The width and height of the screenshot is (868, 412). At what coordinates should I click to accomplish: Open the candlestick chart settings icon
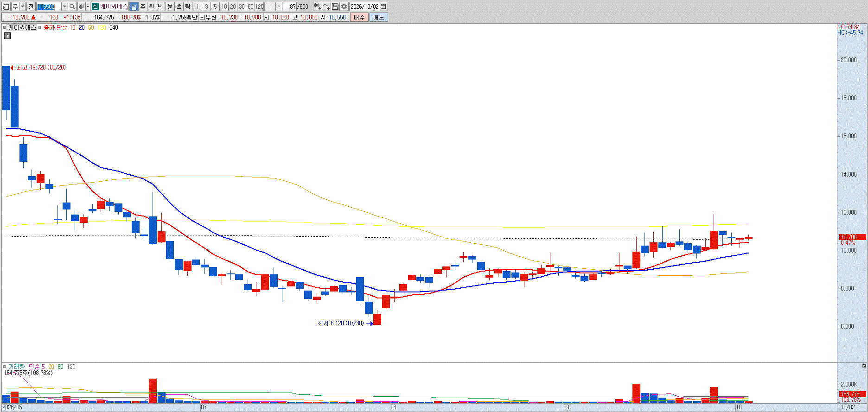(x=317, y=6)
